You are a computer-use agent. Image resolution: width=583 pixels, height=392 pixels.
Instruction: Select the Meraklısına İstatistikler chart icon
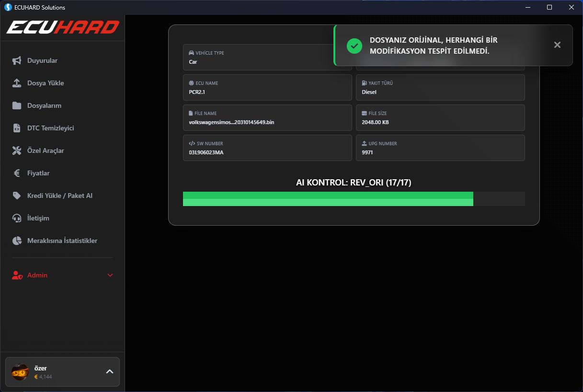click(17, 241)
